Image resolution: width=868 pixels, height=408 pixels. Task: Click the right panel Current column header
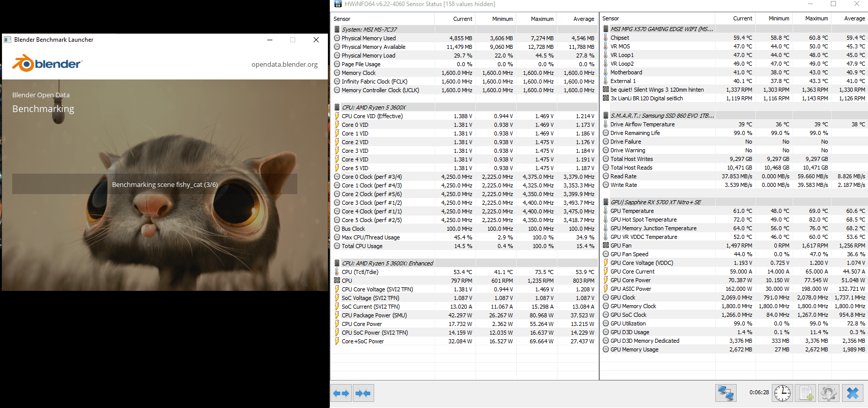click(735, 18)
